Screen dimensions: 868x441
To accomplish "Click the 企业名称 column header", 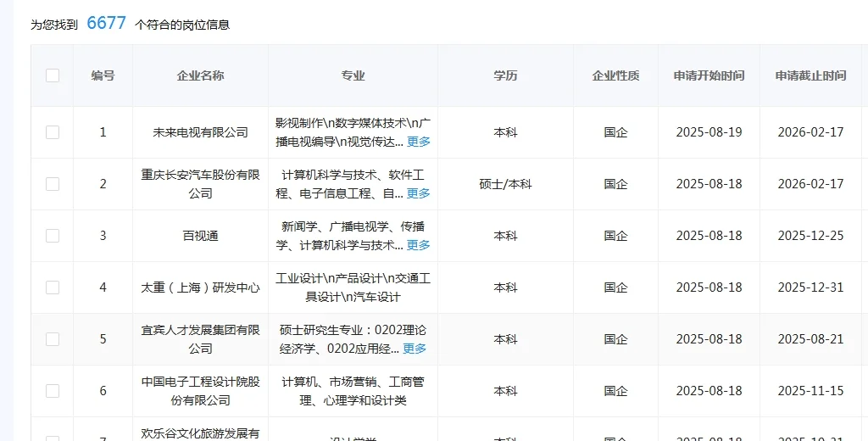I will 200,75.
